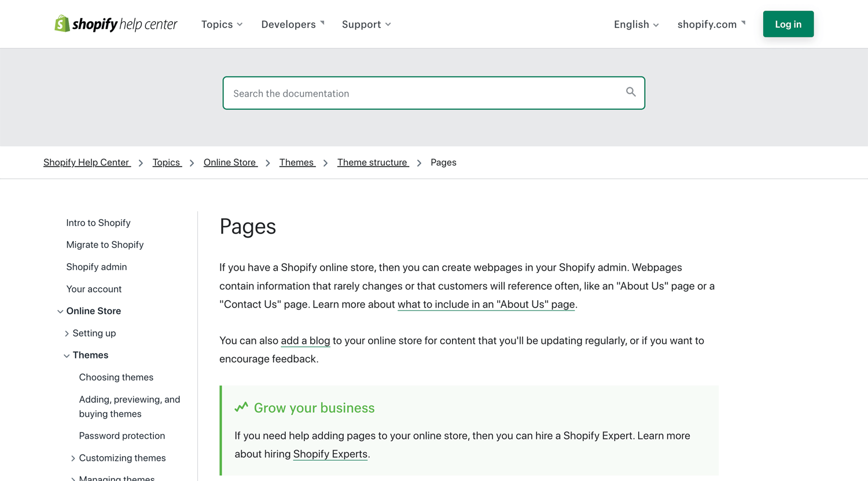The width and height of the screenshot is (868, 481).
Task: Go to shopify.com link in header
Action: tap(711, 24)
